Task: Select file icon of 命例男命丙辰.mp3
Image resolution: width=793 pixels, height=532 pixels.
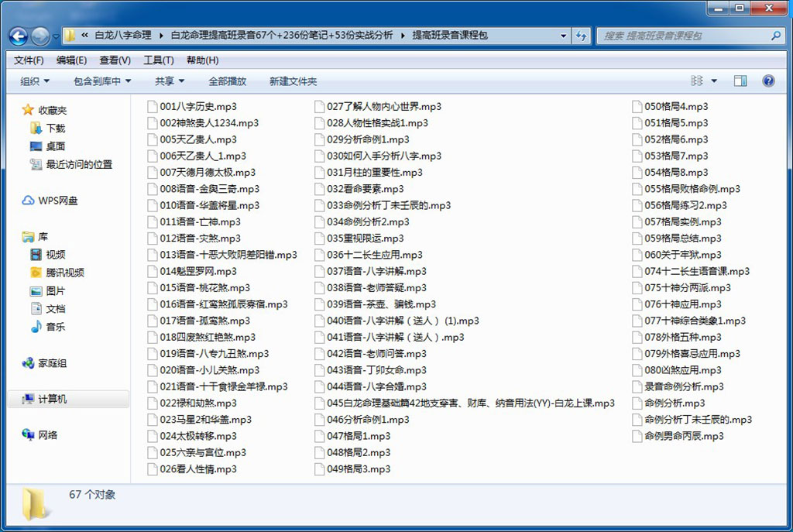Action: (637, 436)
